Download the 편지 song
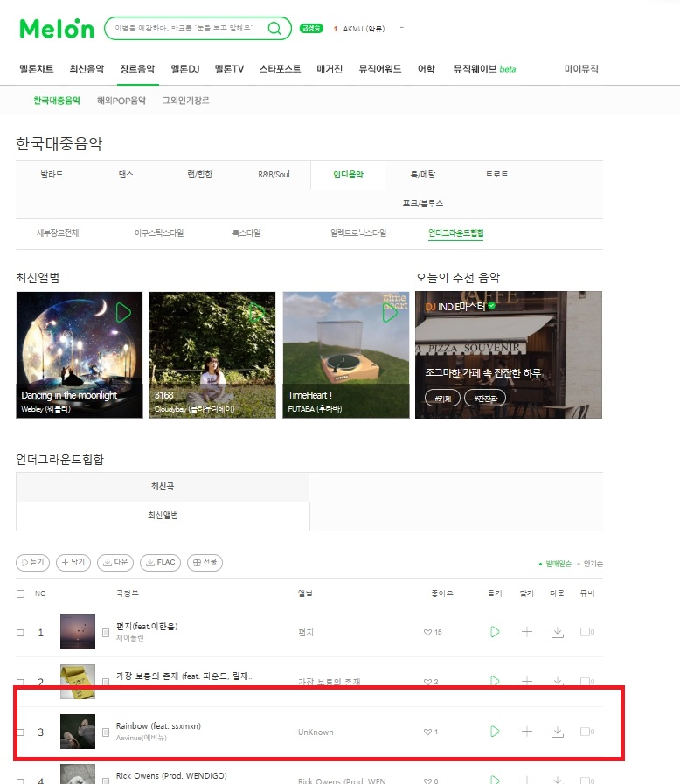680x784 pixels. pyautogui.click(x=558, y=632)
